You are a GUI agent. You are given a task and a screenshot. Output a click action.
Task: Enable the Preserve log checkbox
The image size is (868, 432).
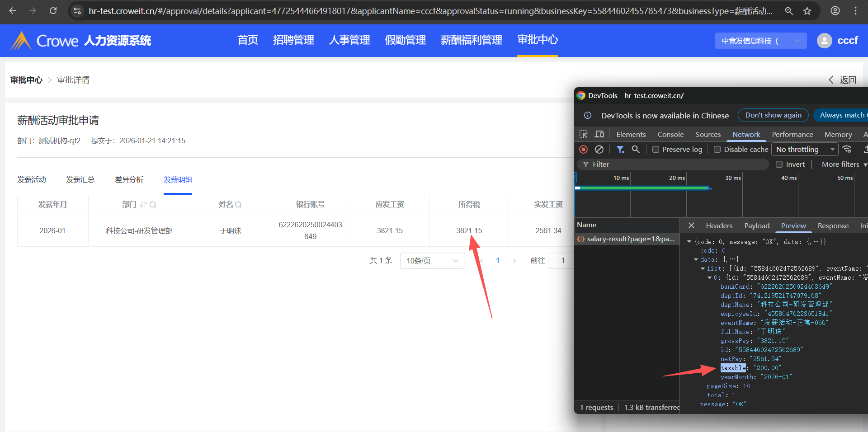point(656,150)
